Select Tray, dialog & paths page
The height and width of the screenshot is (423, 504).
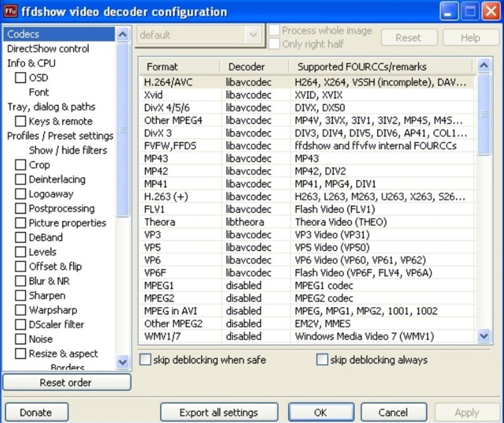tap(51, 107)
